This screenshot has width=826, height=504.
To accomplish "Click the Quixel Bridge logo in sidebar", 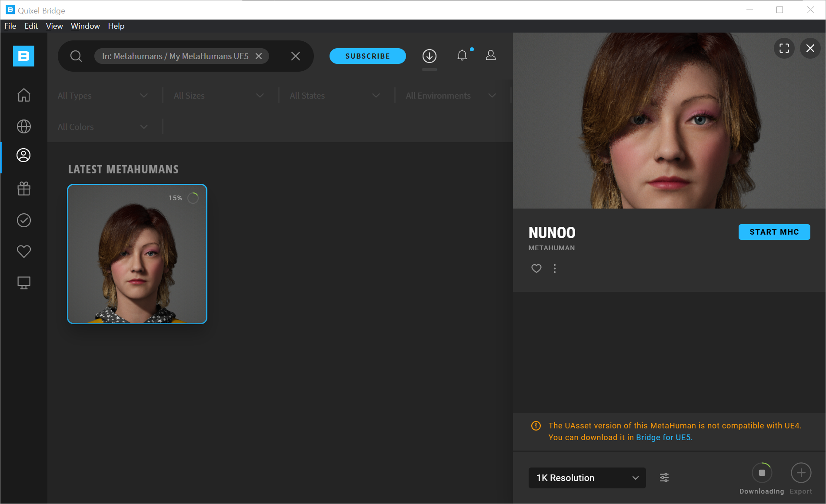I will (23, 56).
